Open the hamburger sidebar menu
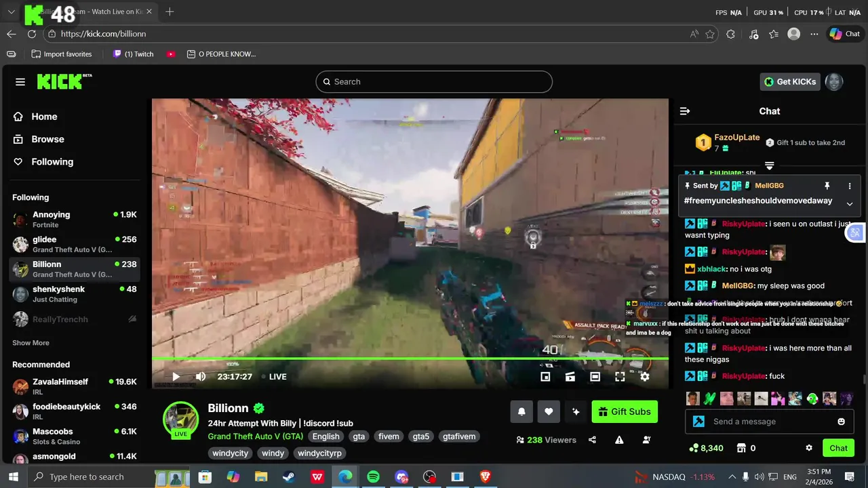Image resolution: width=868 pixels, height=488 pixels. tap(20, 82)
